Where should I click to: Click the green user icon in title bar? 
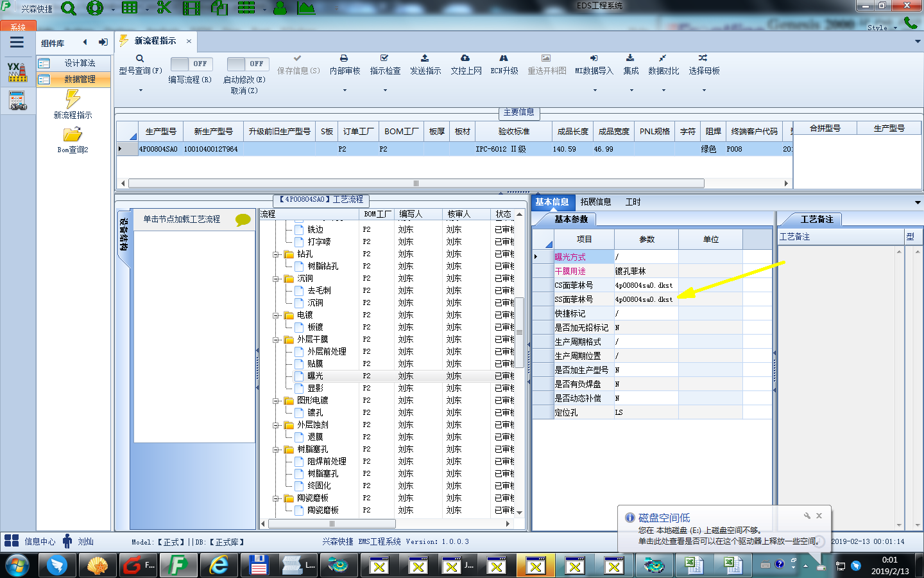click(x=280, y=8)
